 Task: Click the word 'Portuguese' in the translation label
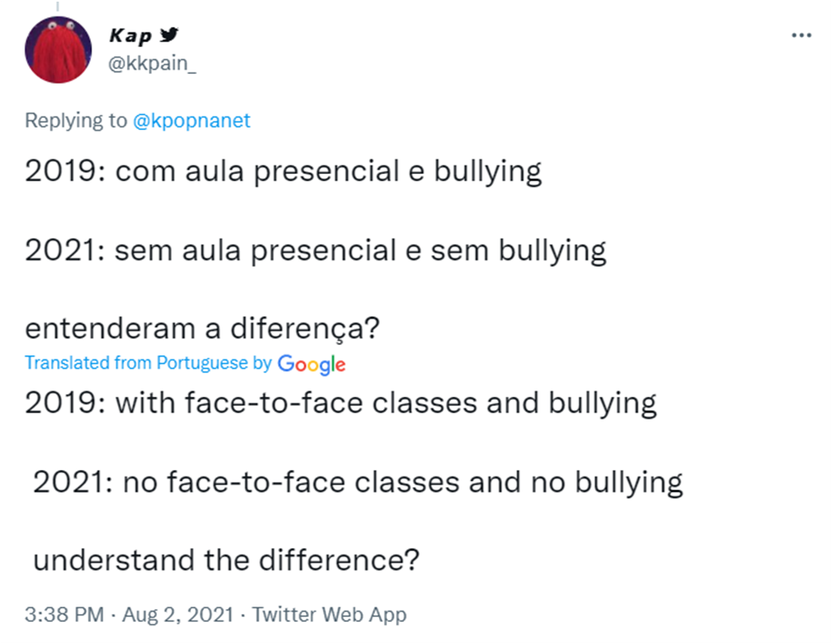coord(202,363)
